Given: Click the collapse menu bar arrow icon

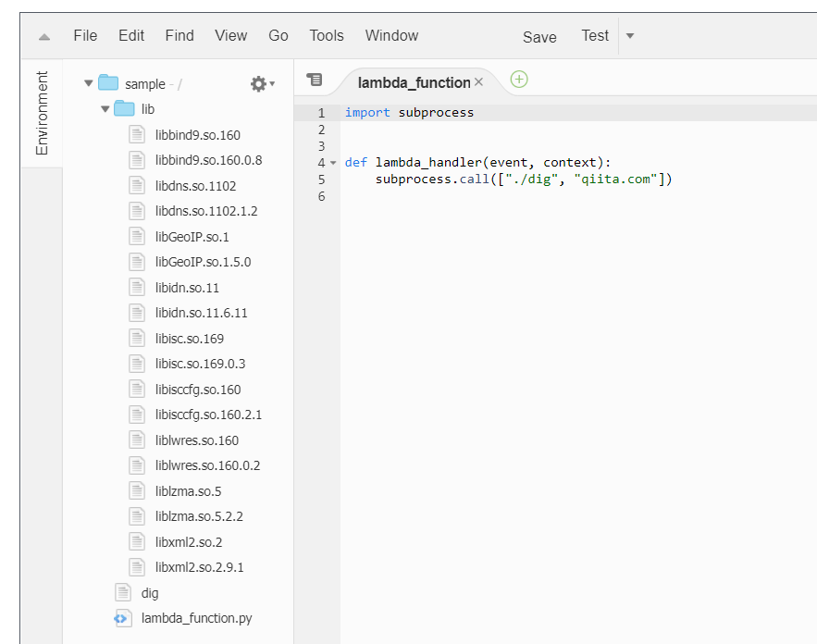Looking at the screenshot, I should pyautogui.click(x=44, y=37).
